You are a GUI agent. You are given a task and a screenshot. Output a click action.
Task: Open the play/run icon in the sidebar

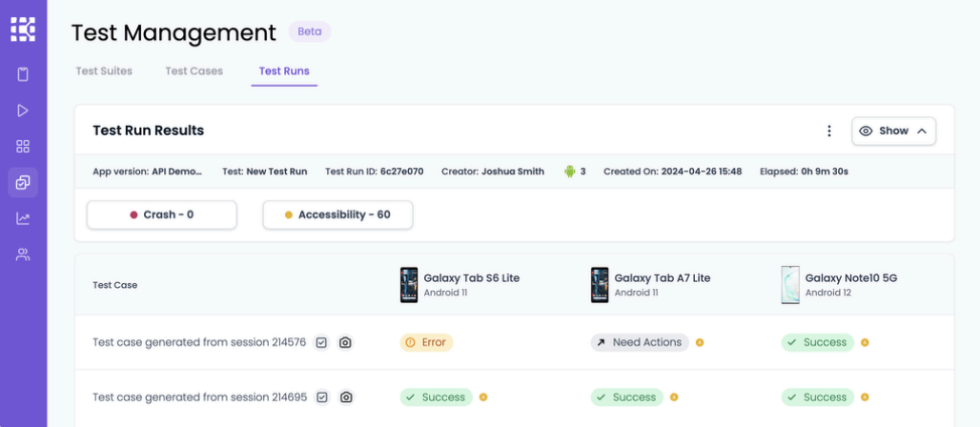click(x=23, y=111)
